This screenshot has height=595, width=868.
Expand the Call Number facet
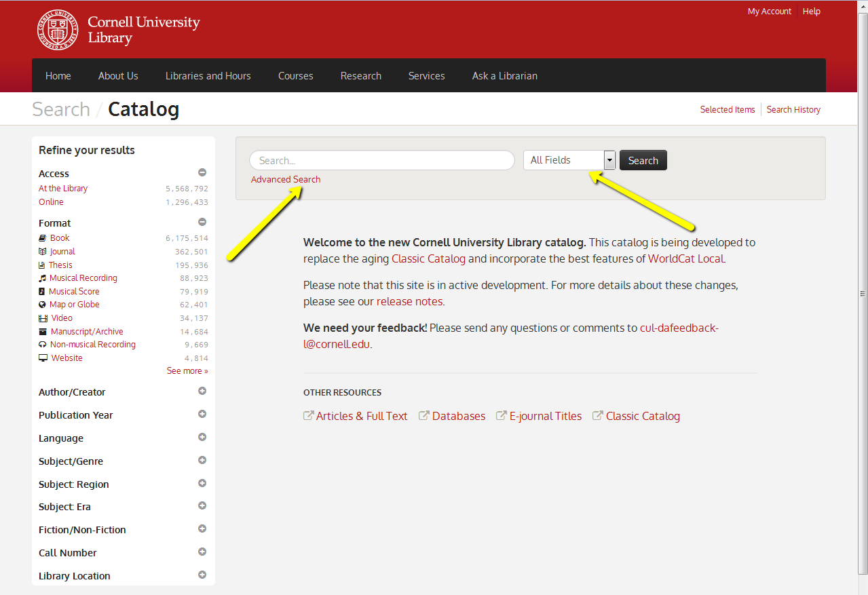click(x=202, y=552)
